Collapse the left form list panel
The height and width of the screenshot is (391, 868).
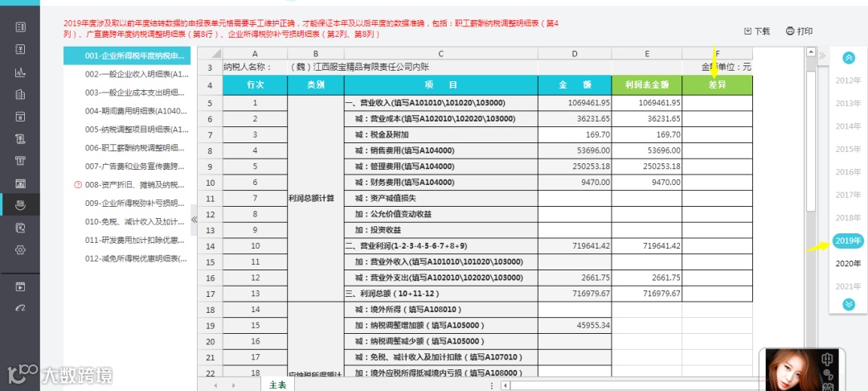(x=194, y=220)
